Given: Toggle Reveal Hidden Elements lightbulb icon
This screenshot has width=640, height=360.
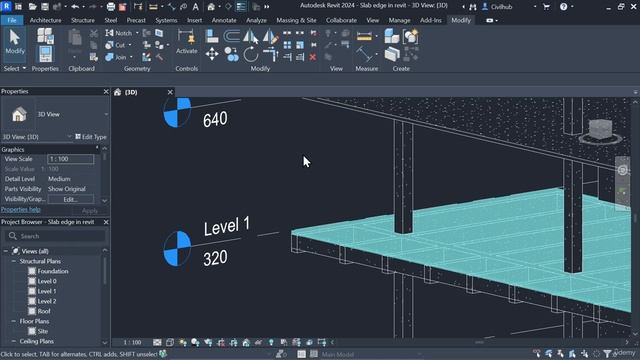Looking at the screenshot, I should point(271,342).
